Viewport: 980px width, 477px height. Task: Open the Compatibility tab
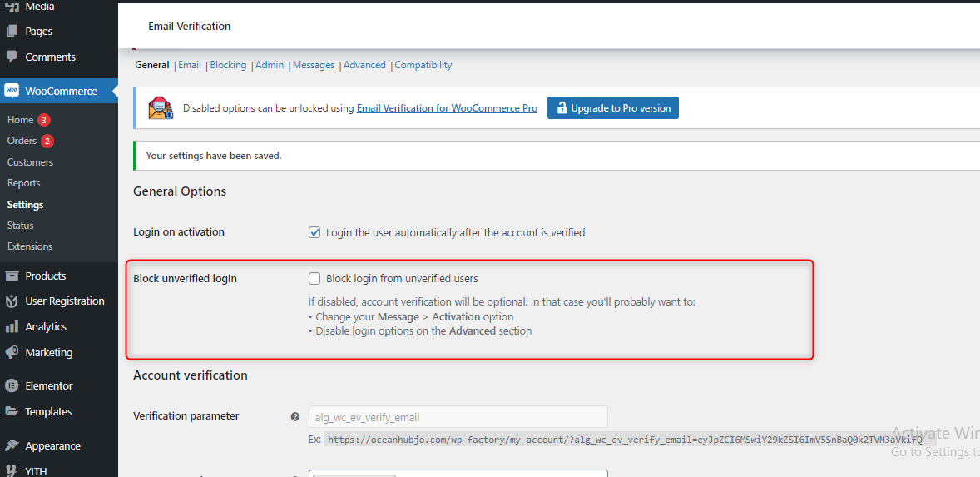click(x=423, y=65)
